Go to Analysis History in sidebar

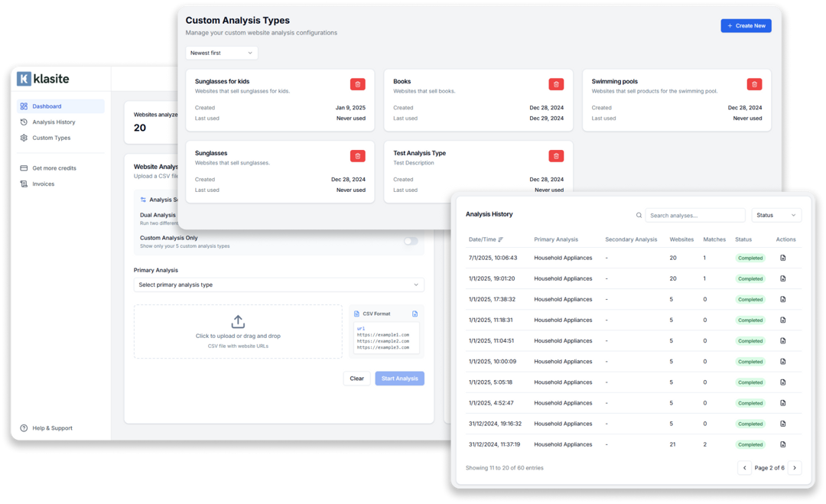click(54, 122)
